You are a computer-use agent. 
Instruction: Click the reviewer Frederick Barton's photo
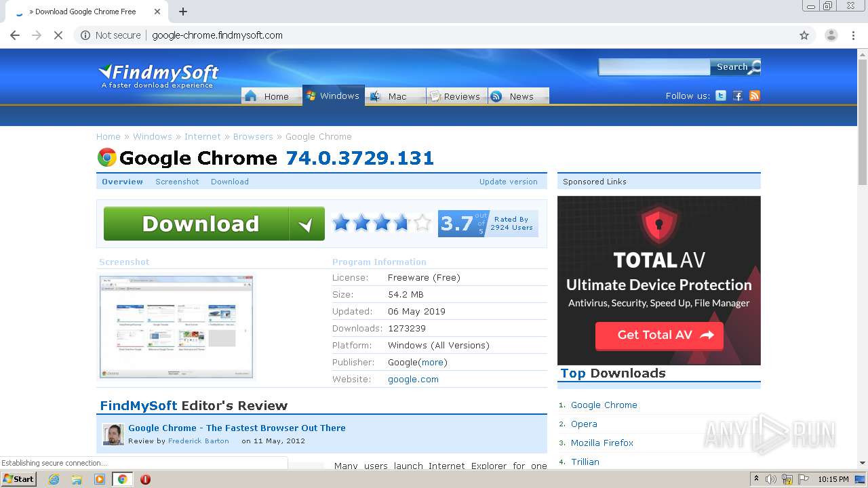113,434
